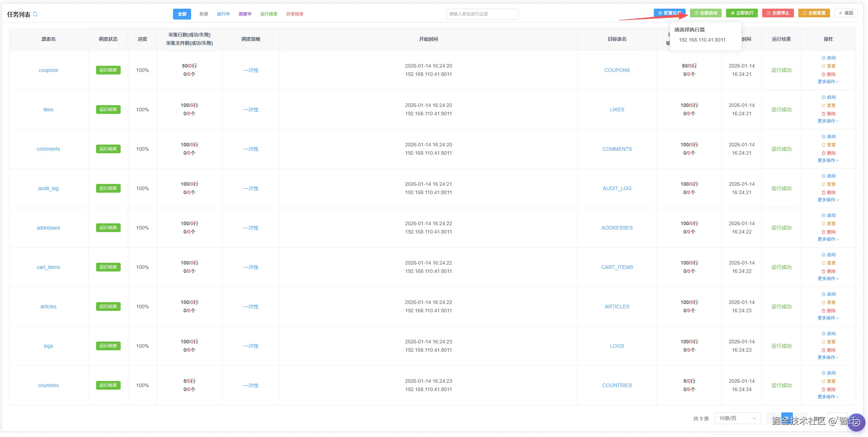This screenshot has width=868, height=437.
Task: Click 删除 trash icon for the countries row
Action: click(824, 390)
